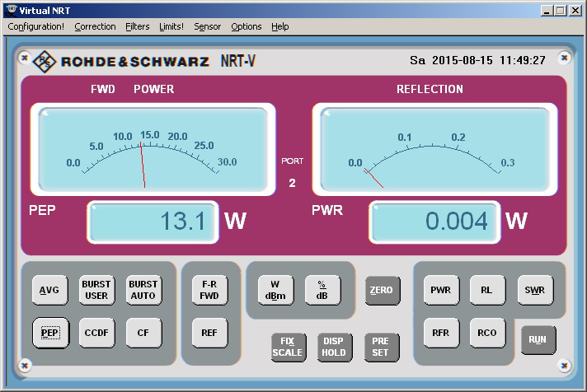Click the REFLECTION heading

coord(430,89)
